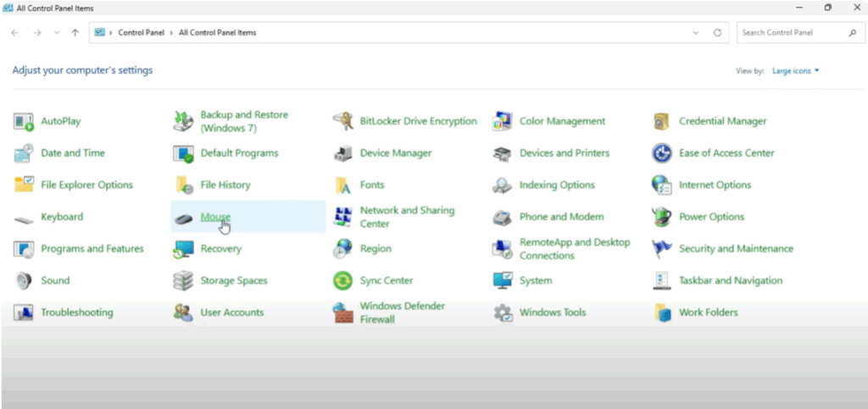
Task: Click the Forward navigation arrow
Action: pyautogui.click(x=37, y=33)
